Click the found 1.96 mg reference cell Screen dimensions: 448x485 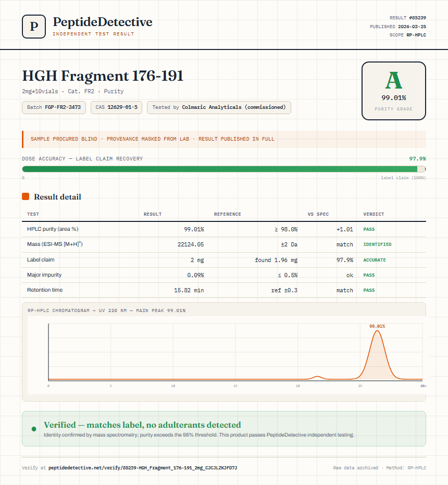point(276,260)
